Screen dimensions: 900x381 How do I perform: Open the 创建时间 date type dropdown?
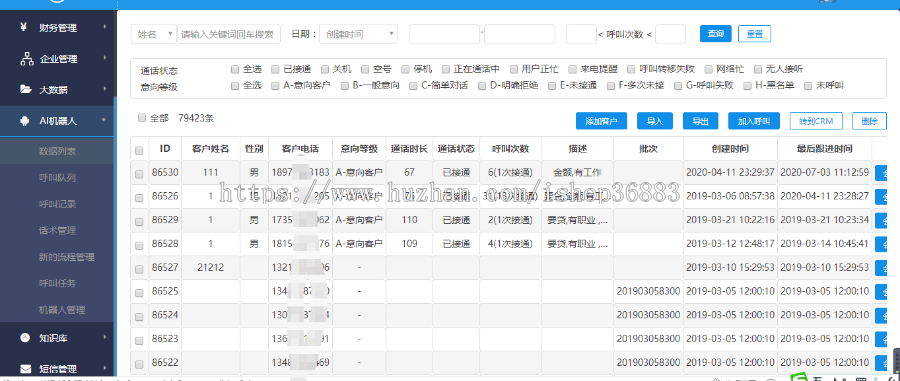pyautogui.click(x=358, y=34)
